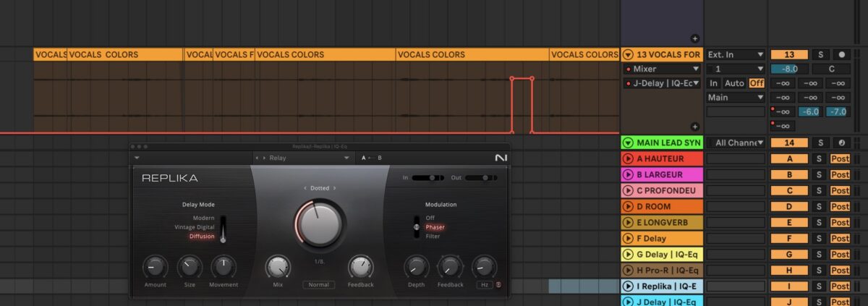Switch to preset slot B

[380, 158]
